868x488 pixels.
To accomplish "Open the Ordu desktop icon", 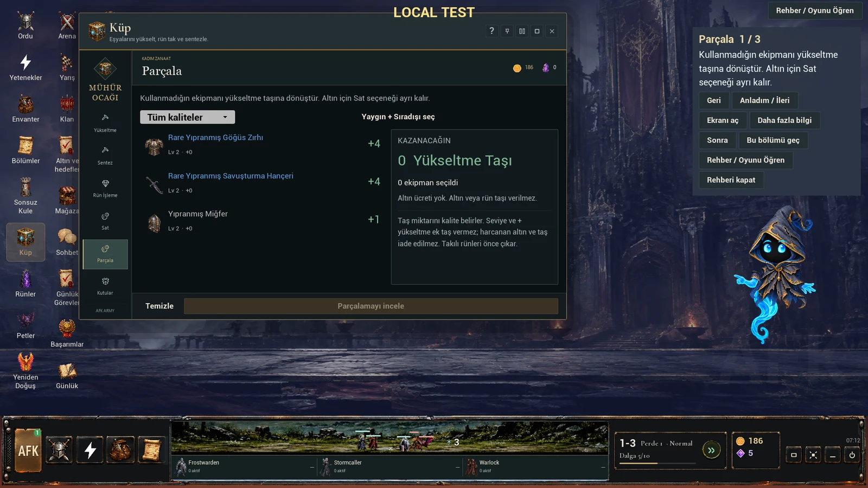I will [25, 25].
